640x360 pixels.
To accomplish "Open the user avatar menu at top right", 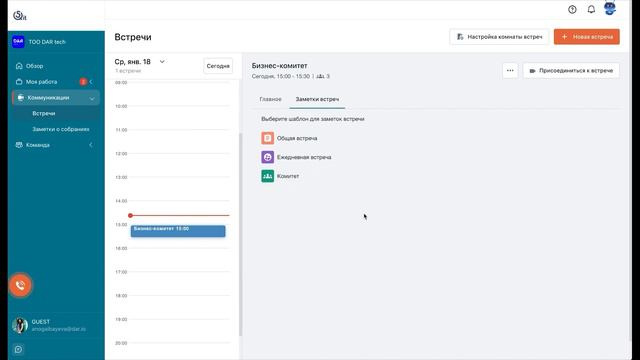I will point(610,9).
